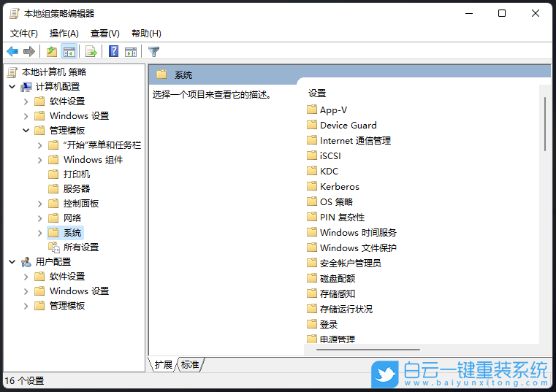Collapse the 用户配置 node
556x392 pixels.
click(x=12, y=262)
